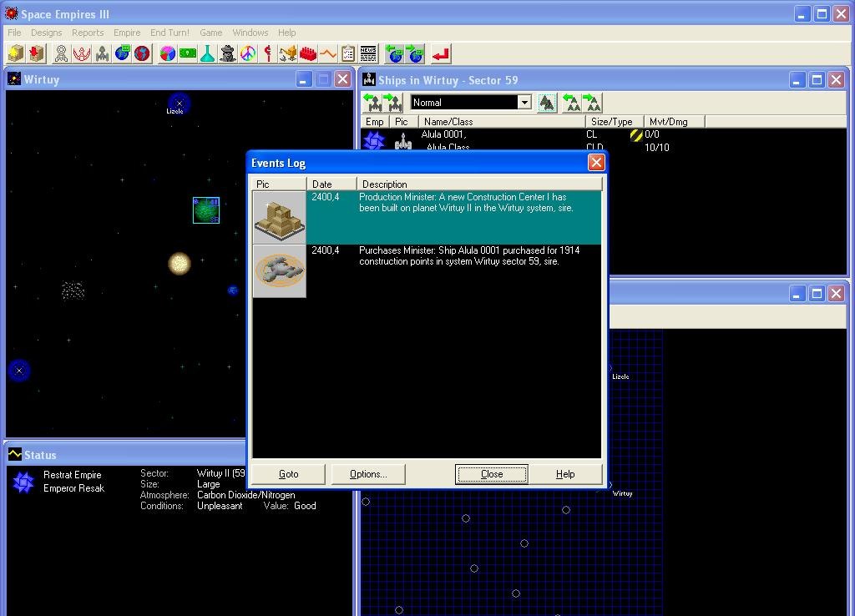855x616 pixels.
Task: Click the News events log icon
Action: point(368,53)
